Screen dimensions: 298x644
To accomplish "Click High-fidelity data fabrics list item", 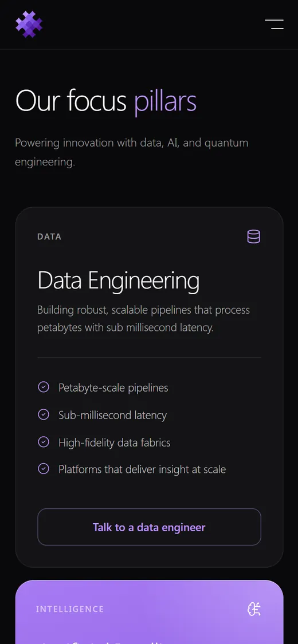I will coord(114,442).
